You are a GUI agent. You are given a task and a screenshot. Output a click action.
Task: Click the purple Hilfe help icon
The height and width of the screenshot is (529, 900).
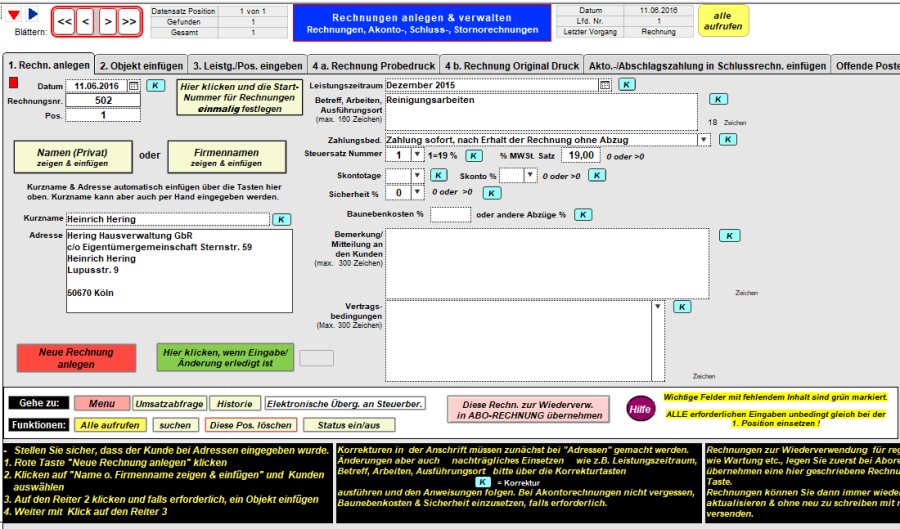coord(641,408)
